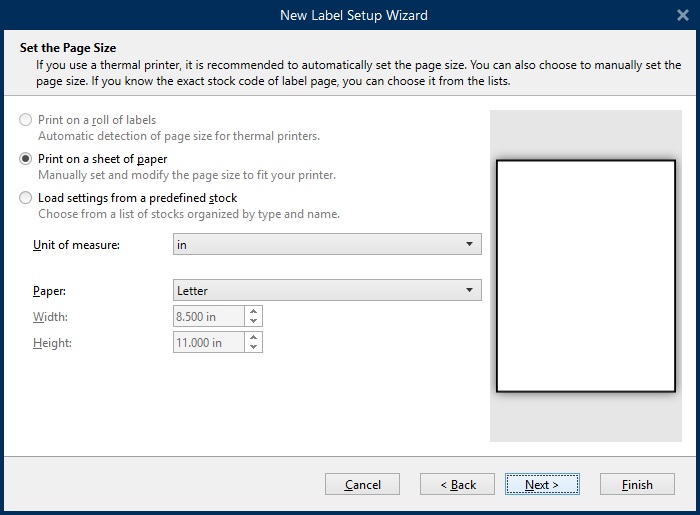Click the 'Height:' label
The height and width of the screenshot is (515, 700).
pos(52,343)
